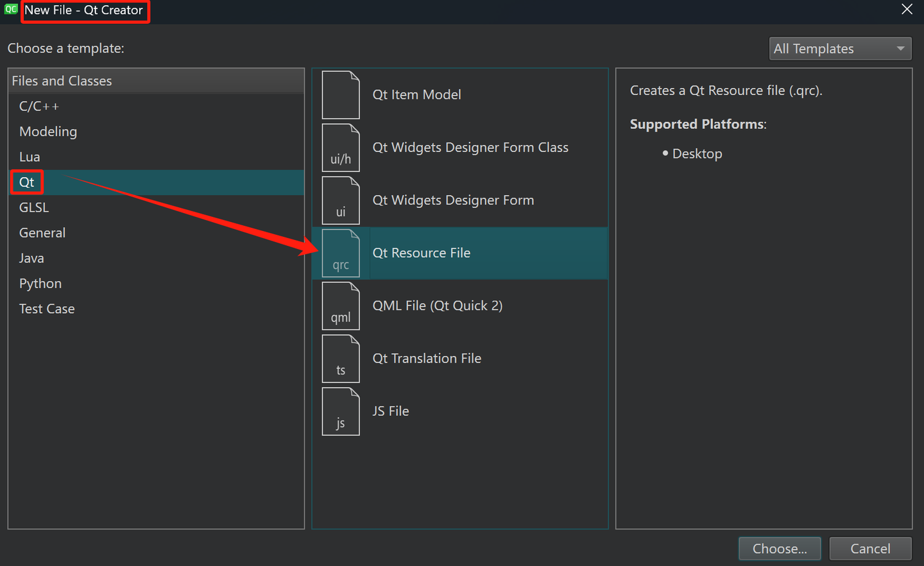
Task: Select the Qt Resource File label
Action: 422,253
